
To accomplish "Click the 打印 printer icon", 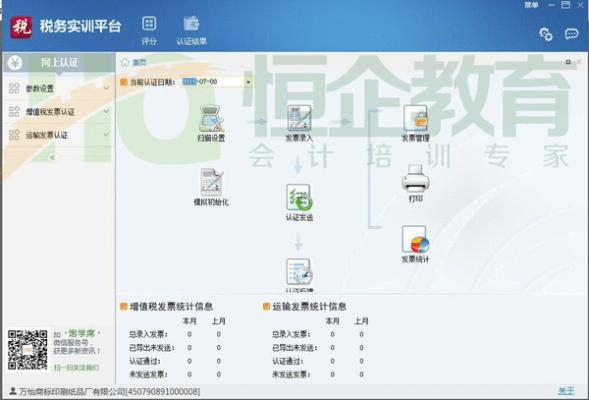I will pyautogui.click(x=415, y=183).
